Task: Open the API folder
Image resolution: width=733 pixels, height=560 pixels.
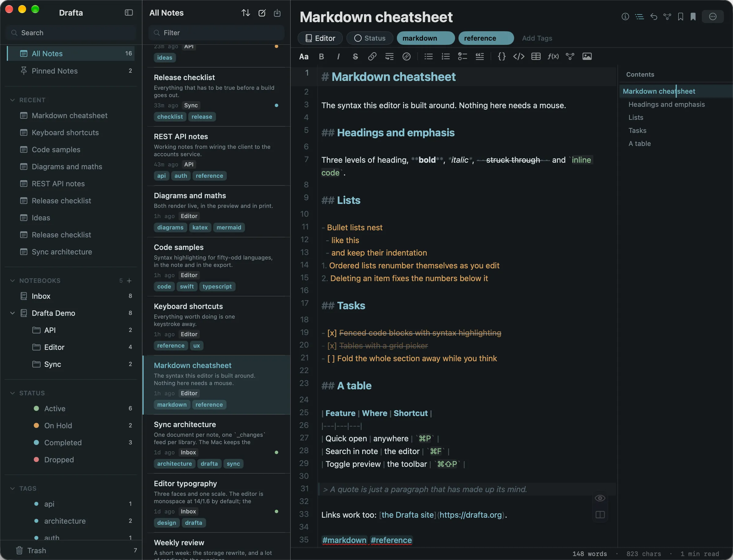Action: (x=71, y=330)
